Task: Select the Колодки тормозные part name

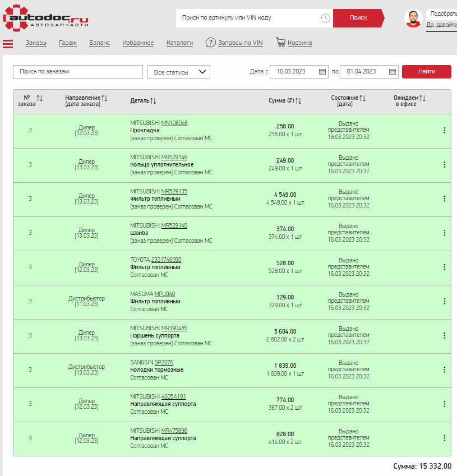Action: 156,369
